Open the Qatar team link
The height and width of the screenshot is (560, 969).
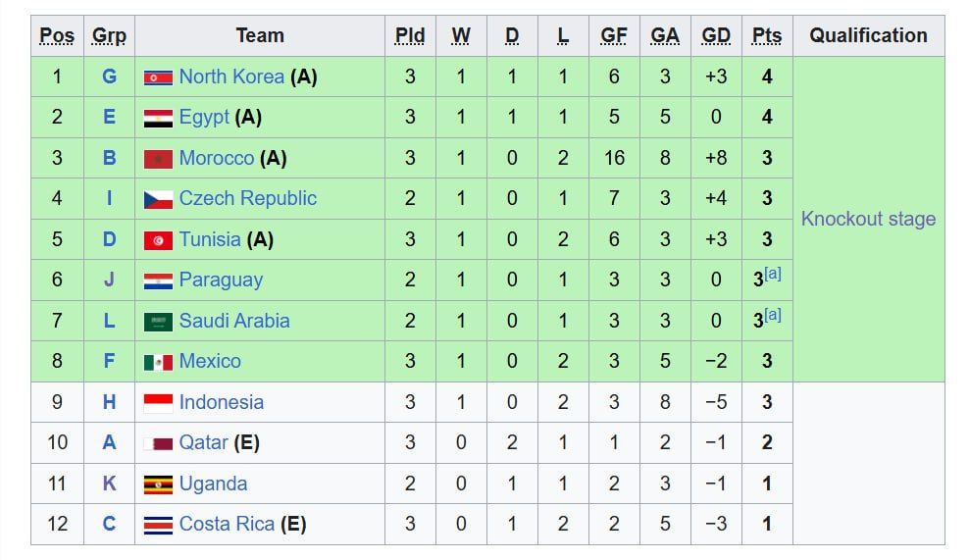[x=203, y=442]
